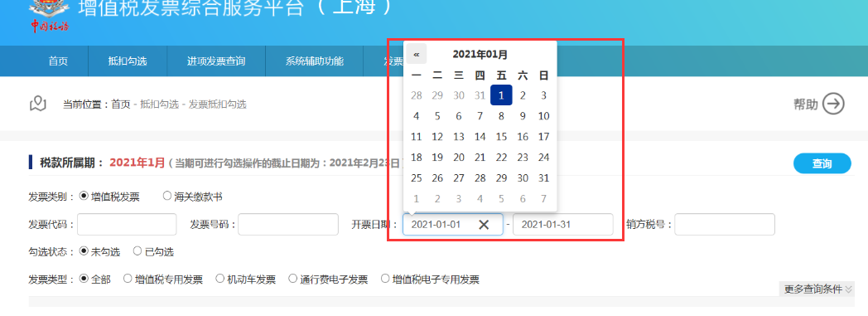Select 增值税发票 radio button
Screen dimensions: 868x316
coord(84,196)
